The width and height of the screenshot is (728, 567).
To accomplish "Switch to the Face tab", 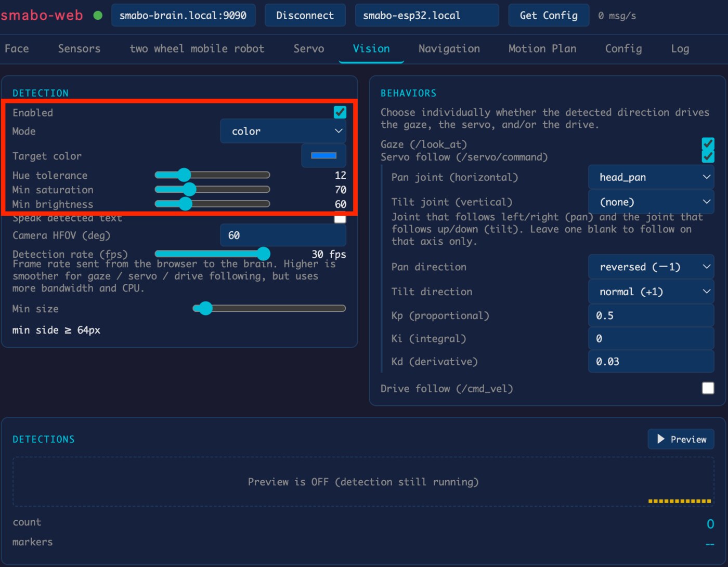I will click(x=17, y=49).
